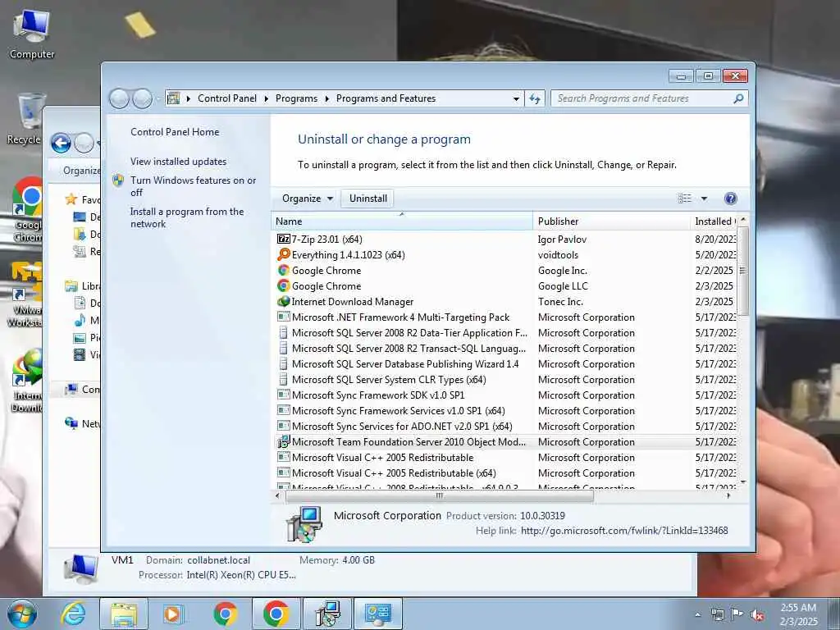Screen dimensions: 840x630
Task: Click the refresh arrows beside address bar
Action: 535,98
